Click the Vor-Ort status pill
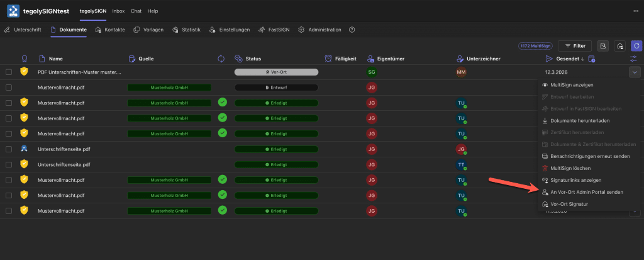 click(276, 72)
